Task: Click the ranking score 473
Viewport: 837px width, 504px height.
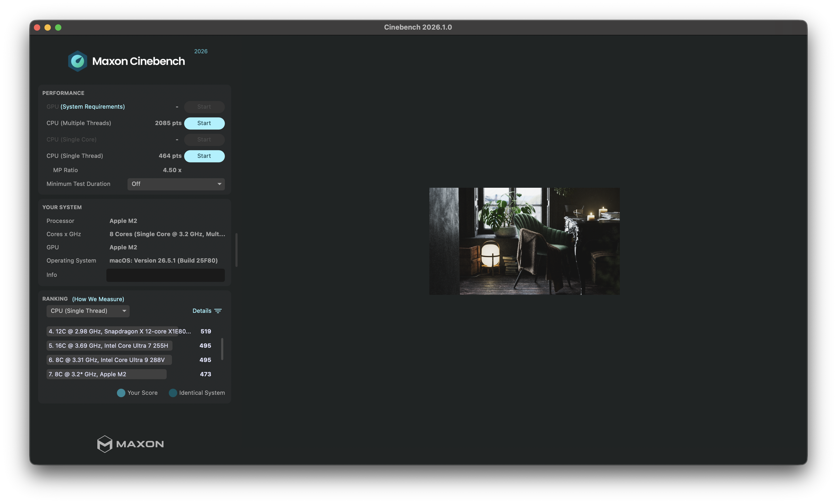Action: click(x=206, y=374)
